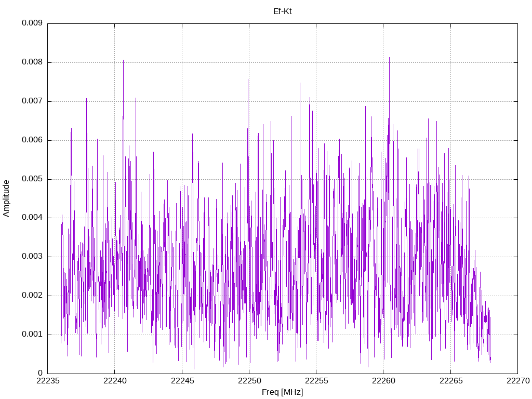
Task: Click the y-axis tick value 0.007
Action: [x=32, y=101]
